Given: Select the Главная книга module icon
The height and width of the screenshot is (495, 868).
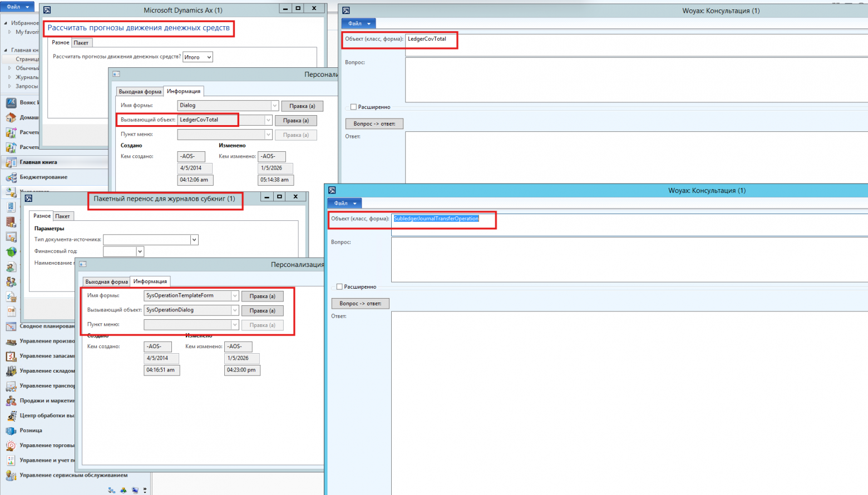Looking at the screenshot, I should pos(11,162).
